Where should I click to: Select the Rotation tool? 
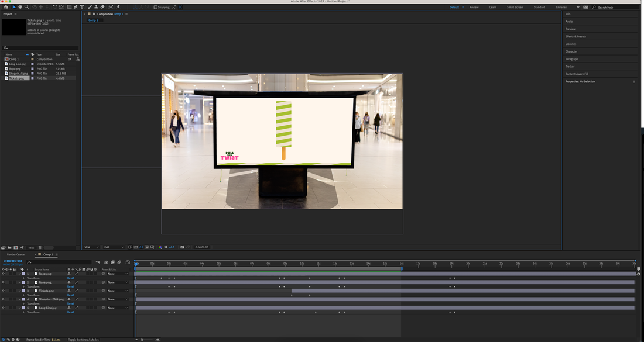coord(54,7)
